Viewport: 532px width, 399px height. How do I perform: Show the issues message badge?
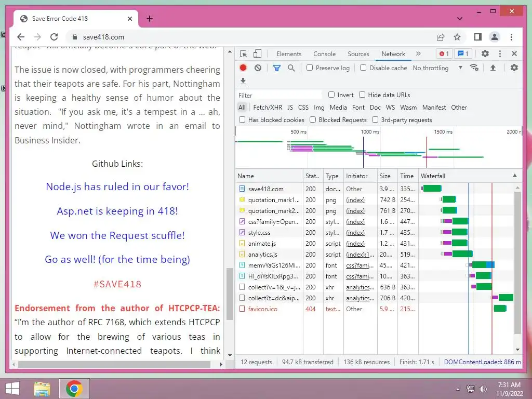463,54
